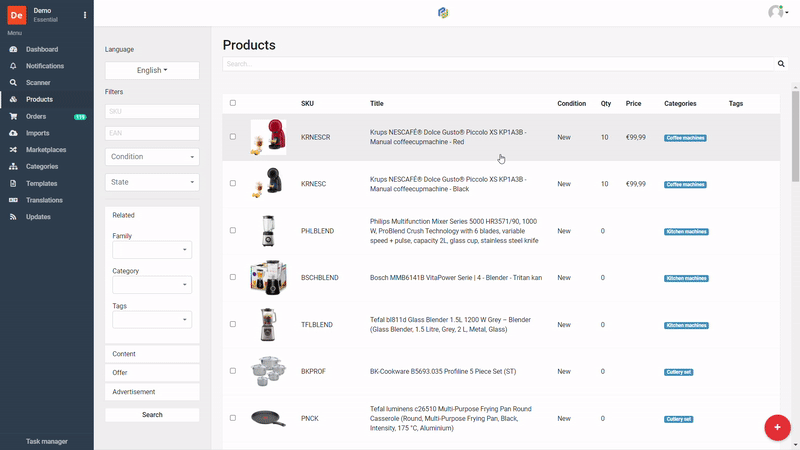Click Kitchen machines tag on PHLBLEND row
The height and width of the screenshot is (450, 800).
(x=686, y=232)
